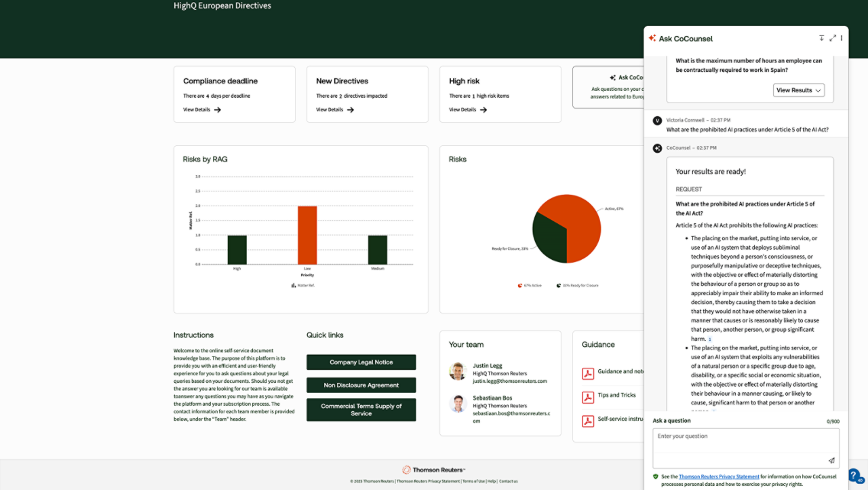This screenshot has height=490, width=868.
Task: Click the Contact us footer link
Action: (x=509, y=481)
